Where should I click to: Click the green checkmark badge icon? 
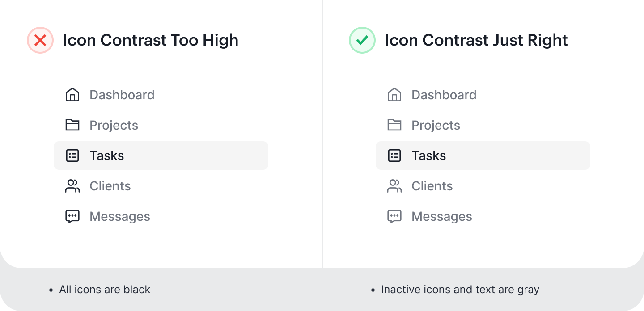(x=362, y=40)
